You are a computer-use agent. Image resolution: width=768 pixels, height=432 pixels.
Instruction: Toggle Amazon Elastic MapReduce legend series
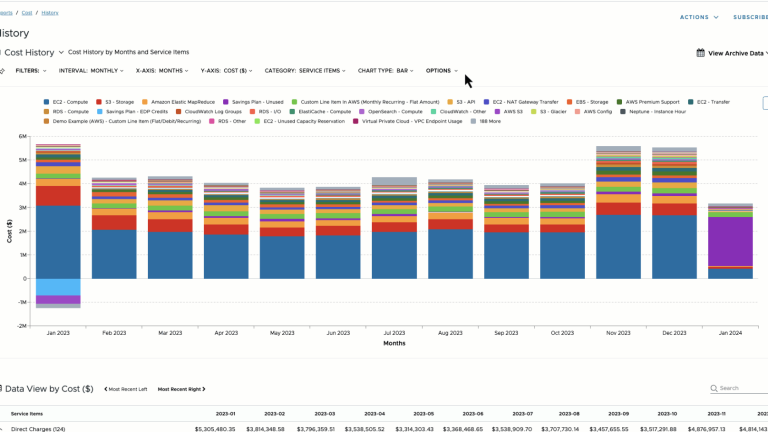178,102
